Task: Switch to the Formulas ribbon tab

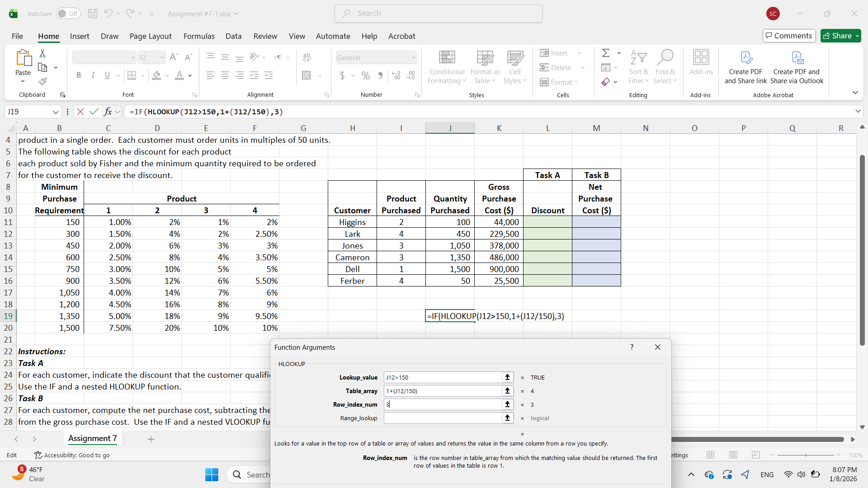Action: point(199,36)
